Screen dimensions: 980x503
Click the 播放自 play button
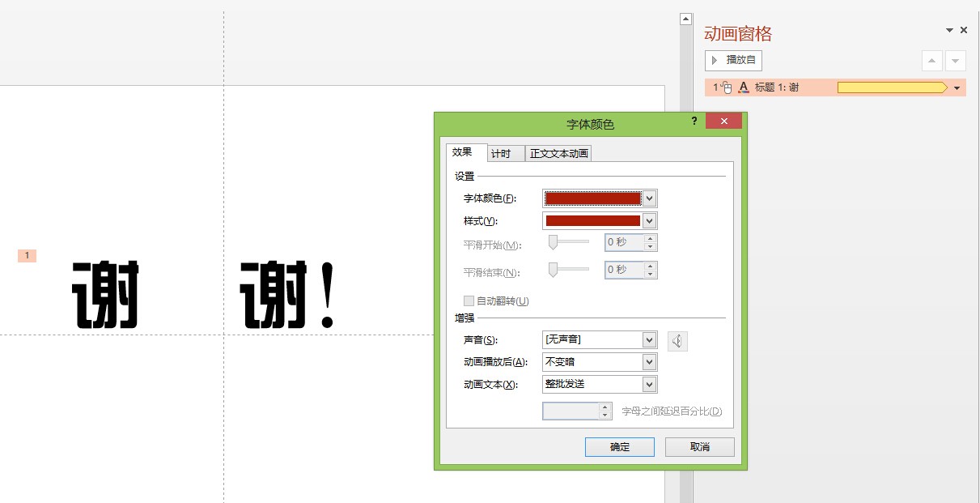pos(733,61)
